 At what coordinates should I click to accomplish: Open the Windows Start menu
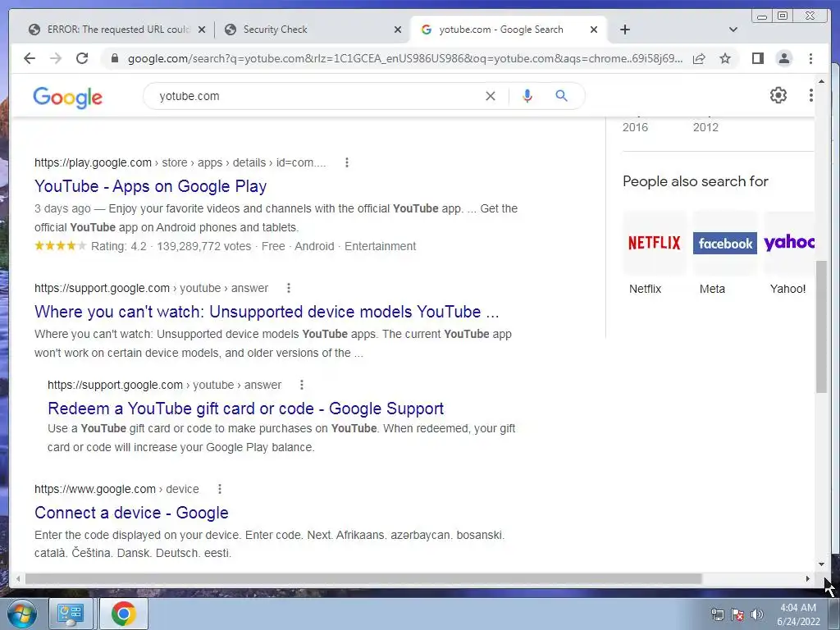[x=21, y=614]
